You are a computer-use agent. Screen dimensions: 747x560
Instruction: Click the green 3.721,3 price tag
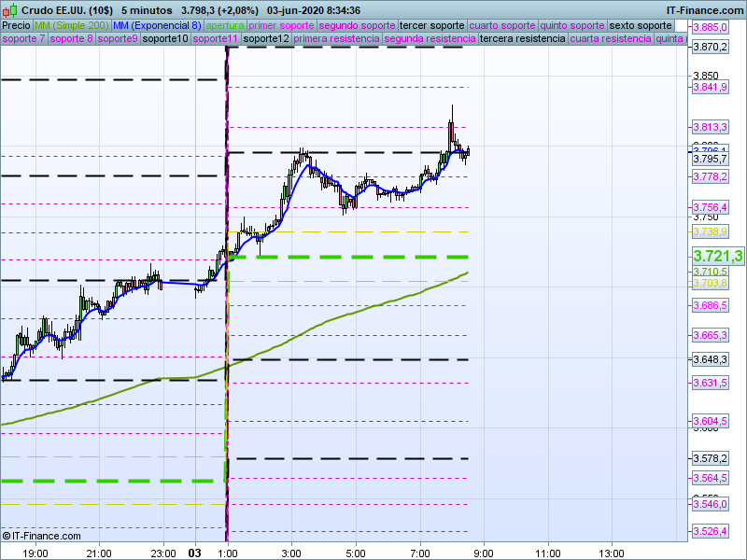pyautogui.click(x=717, y=256)
